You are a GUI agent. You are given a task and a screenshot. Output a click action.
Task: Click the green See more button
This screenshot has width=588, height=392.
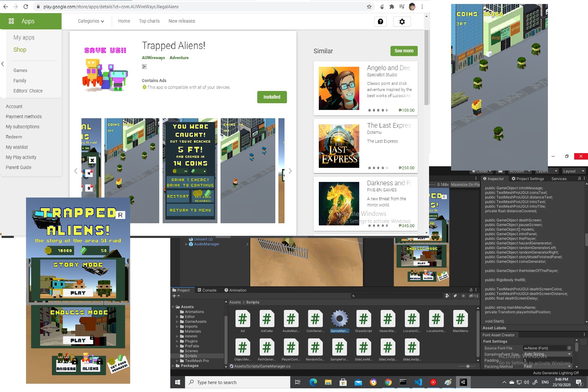pyautogui.click(x=404, y=51)
